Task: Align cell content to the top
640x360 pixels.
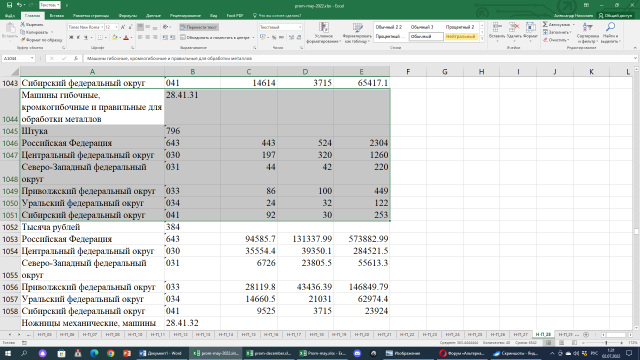Action: (140, 27)
